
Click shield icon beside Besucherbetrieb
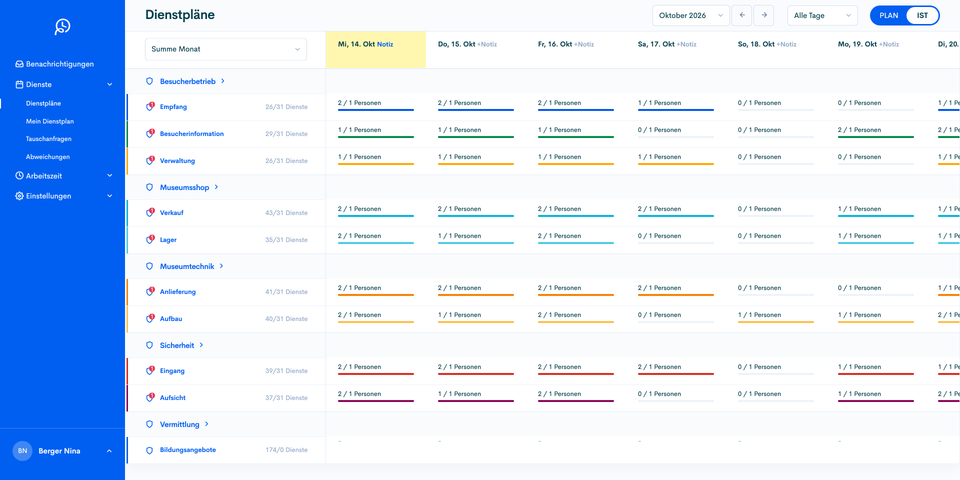[149, 81]
